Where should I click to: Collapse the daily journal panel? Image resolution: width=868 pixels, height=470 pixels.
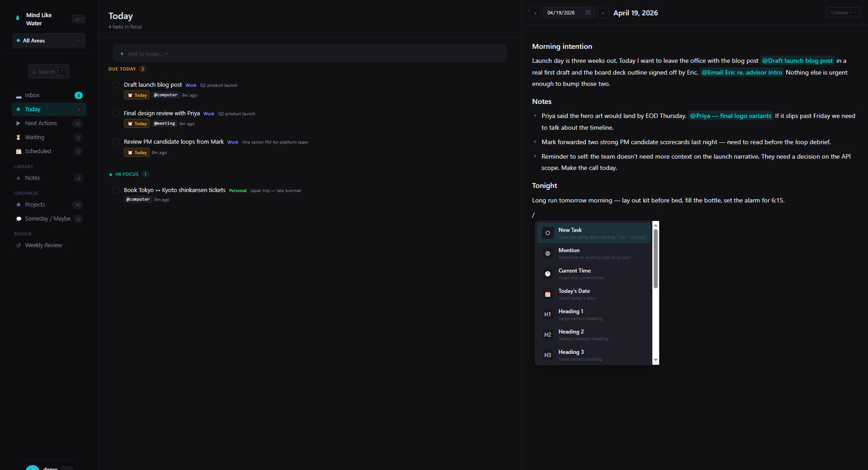(843, 12)
